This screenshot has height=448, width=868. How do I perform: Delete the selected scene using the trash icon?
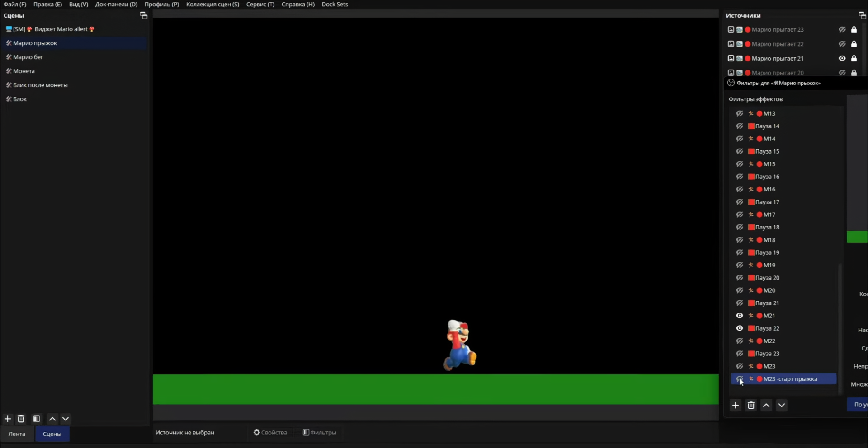tap(21, 419)
